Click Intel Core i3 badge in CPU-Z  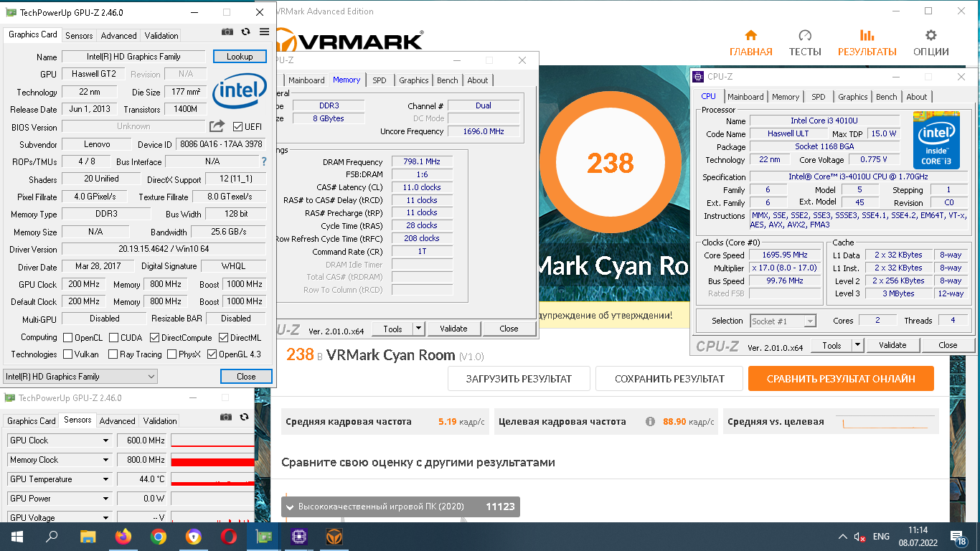(936, 139)
